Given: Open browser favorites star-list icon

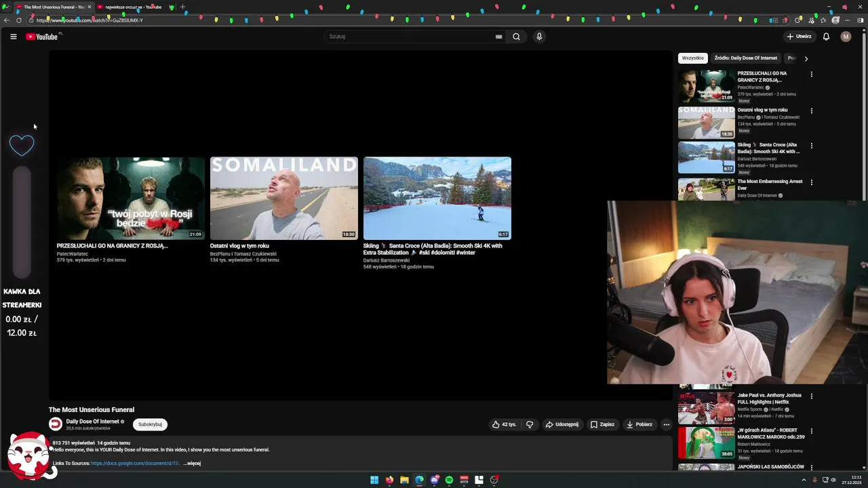Looking at the screenshot, I should pyautogui.click(x=823, y=20).
